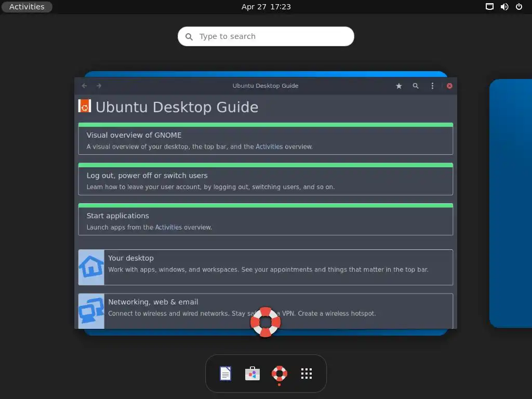The image size is (532, 399).
Task: Click the Ubuntu Desktop Guide page heading
Action: [x=177, y=107]
